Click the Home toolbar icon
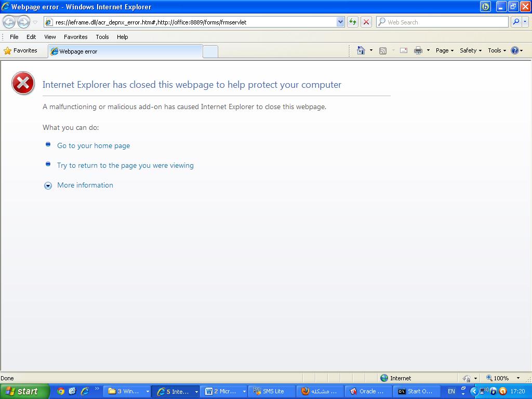Viewport: 532px width, 399px height. click(x=361, y=50)
